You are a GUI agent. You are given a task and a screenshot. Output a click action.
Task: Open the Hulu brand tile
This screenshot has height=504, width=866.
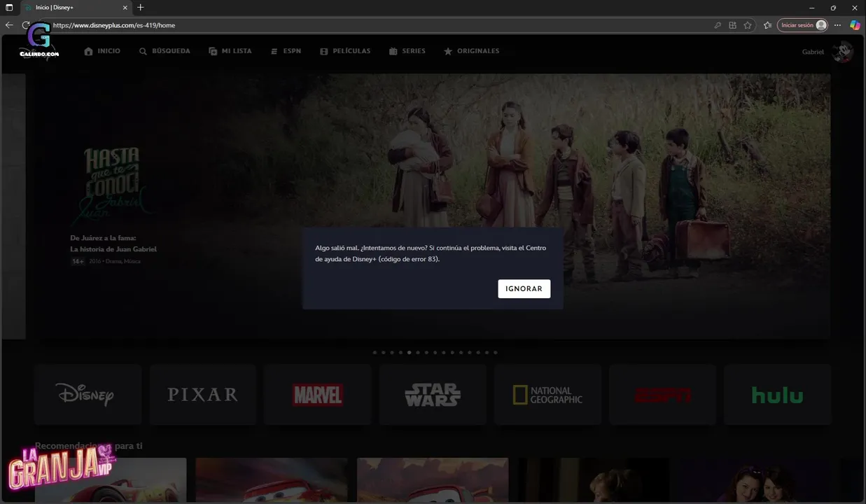777,394
